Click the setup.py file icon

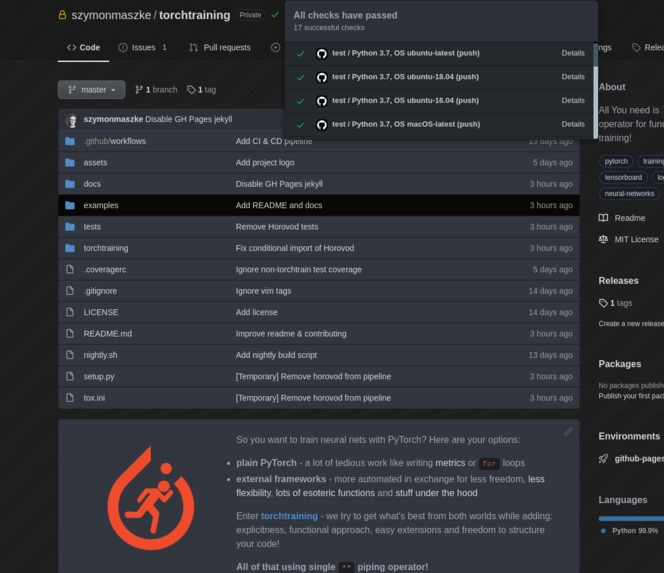coord(70,376)
